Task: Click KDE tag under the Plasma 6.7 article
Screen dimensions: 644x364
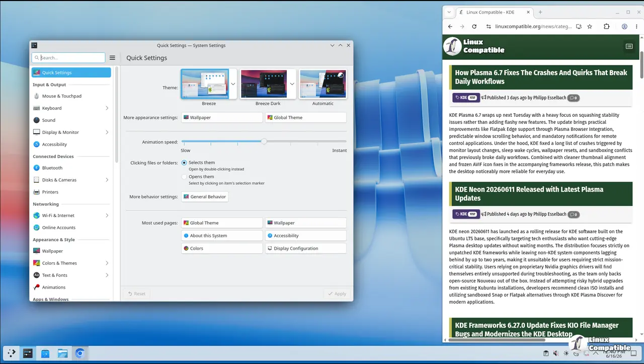Action: click(466, 98)
